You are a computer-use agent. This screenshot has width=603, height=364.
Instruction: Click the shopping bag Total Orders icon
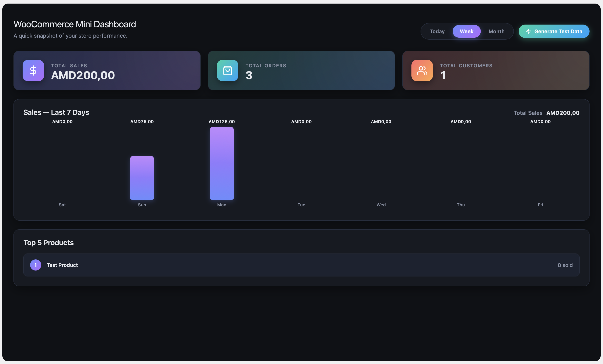[x=228, y=71]
